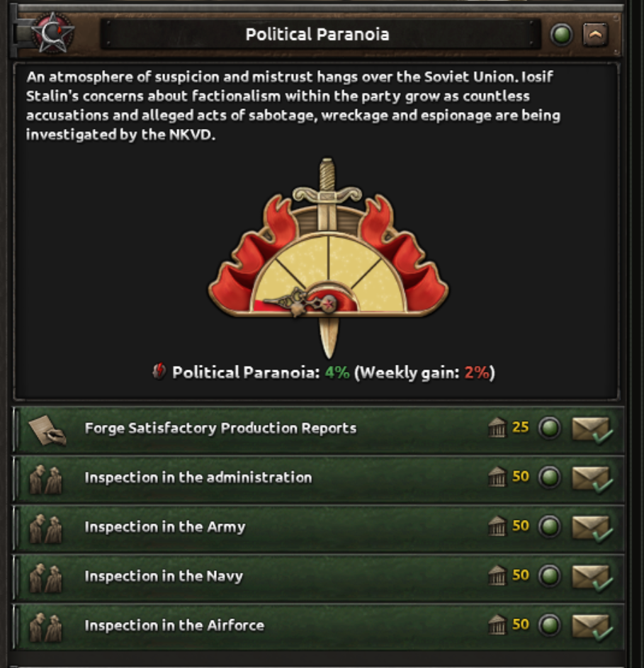The image size is (644, 668).
Task: Select Inspection in the administration decision
Action: point(198,478)
